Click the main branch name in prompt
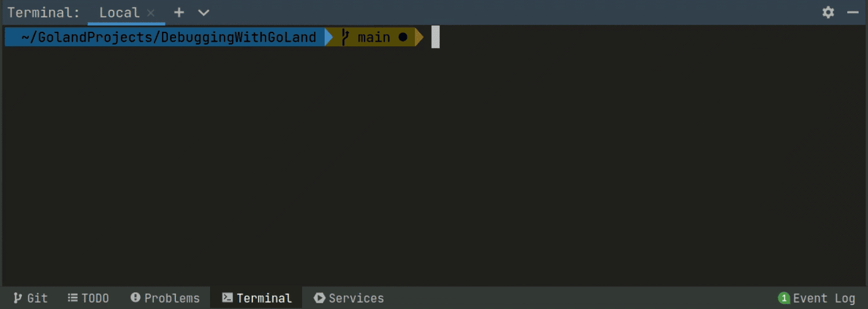The width and height of the screenshot is (868, 309). tap(374, 38)
